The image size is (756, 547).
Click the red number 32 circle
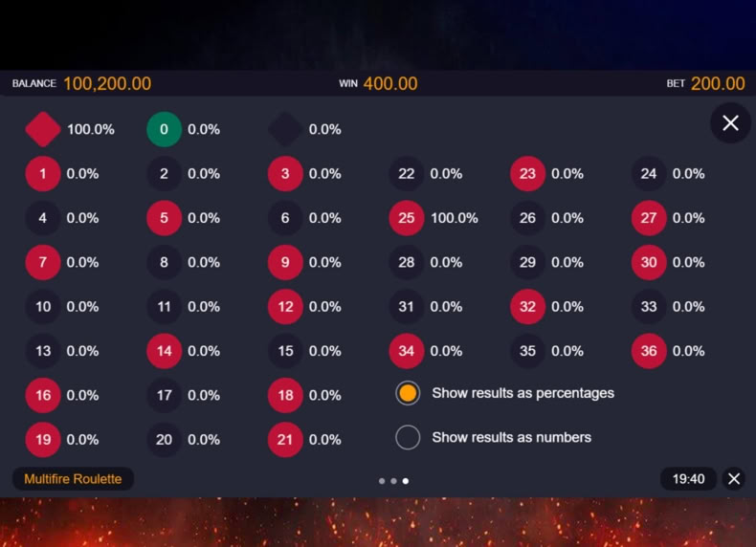click(x=527, y=307)
